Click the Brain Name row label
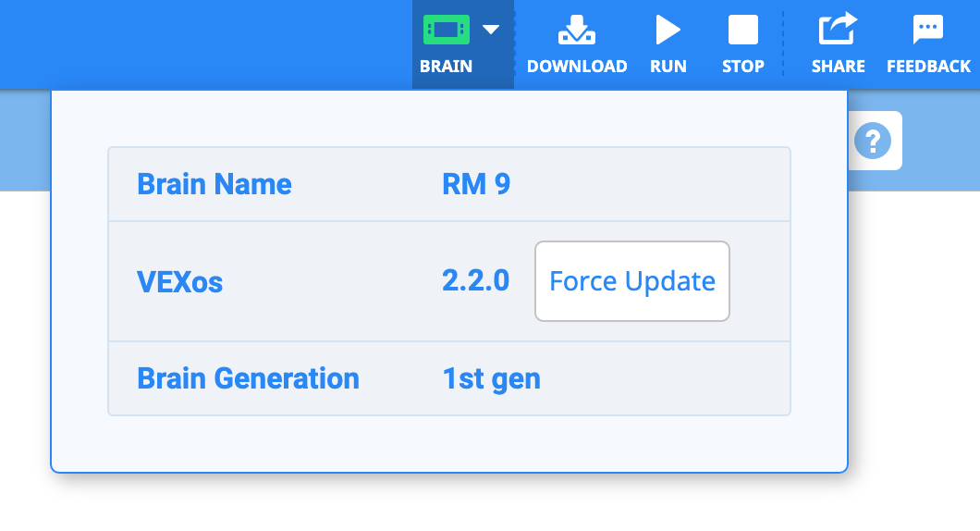Viewport: 980px width, 531px height. pos(214,184)
